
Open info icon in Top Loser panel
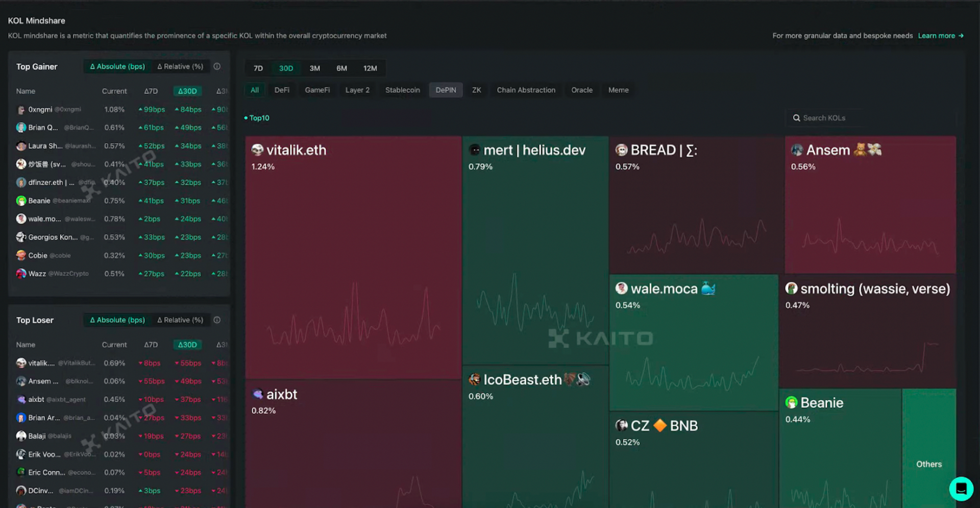[217, 320]
